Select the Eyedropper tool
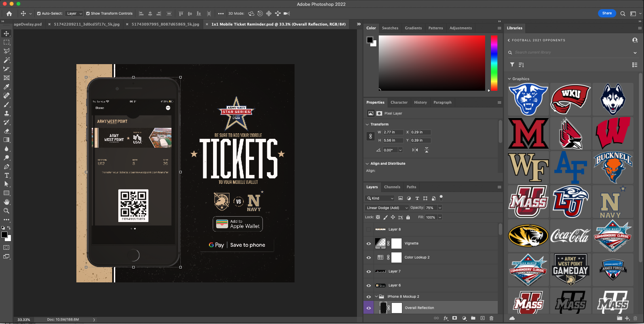This screenshot has height=324, width=644. [x=6, y=87]
